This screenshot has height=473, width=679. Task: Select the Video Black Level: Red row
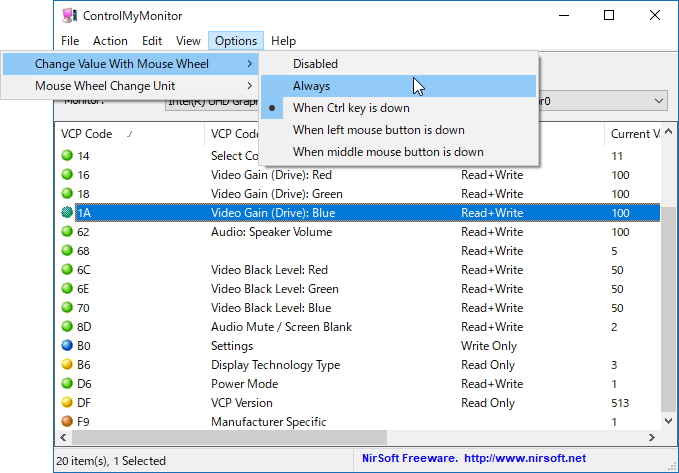pyautogui.click(x=358, y=270)
